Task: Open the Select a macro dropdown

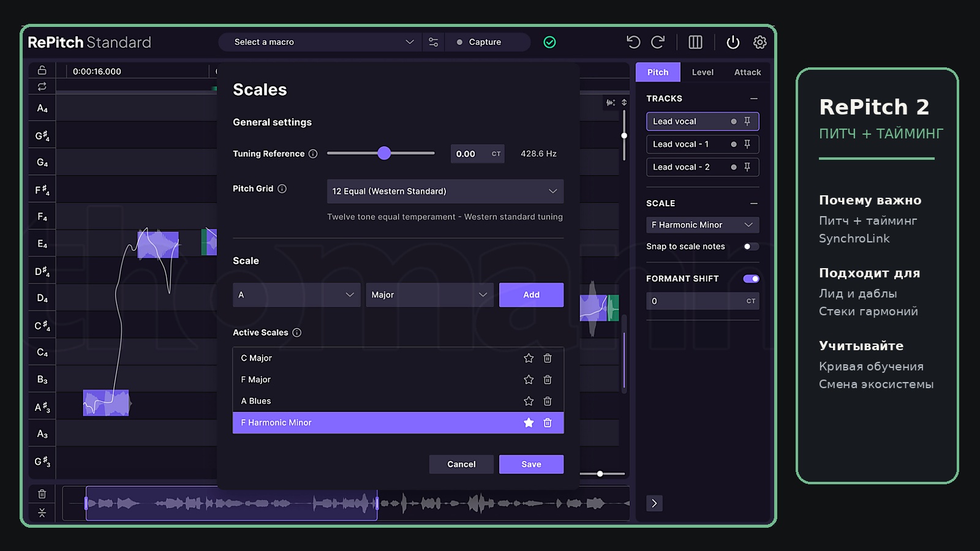Action: (x=320, y=42)
